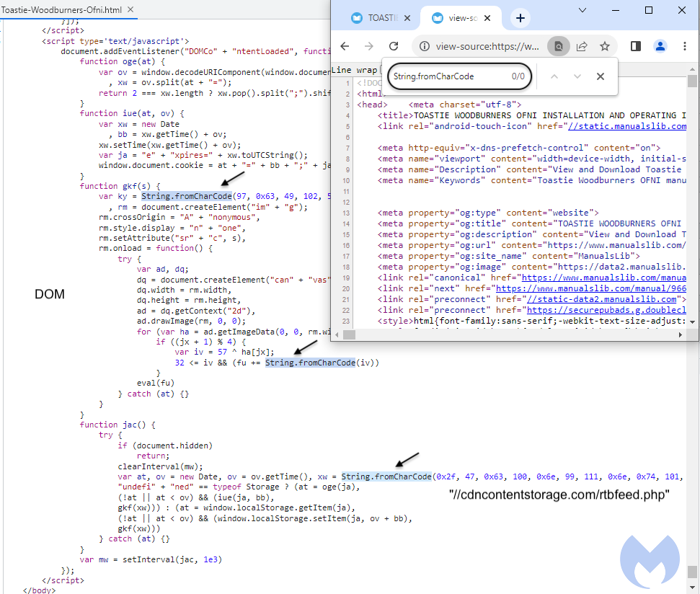This screenshot has height=594, width=700.
Task: Click the "ad.drawImage(rm, 0, 0);" line
Action: [x=191, y=322]
